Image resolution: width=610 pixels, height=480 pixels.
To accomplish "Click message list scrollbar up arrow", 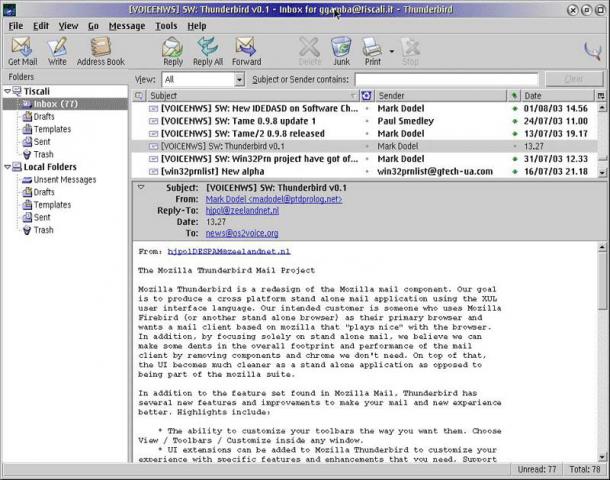I will pyautogui.click(x=602, y=107).
